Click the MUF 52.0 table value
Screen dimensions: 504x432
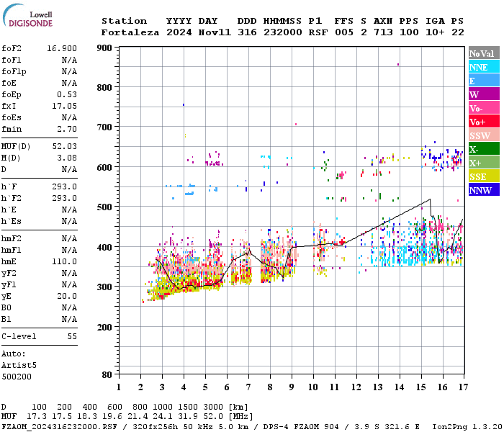click(213, 417)
